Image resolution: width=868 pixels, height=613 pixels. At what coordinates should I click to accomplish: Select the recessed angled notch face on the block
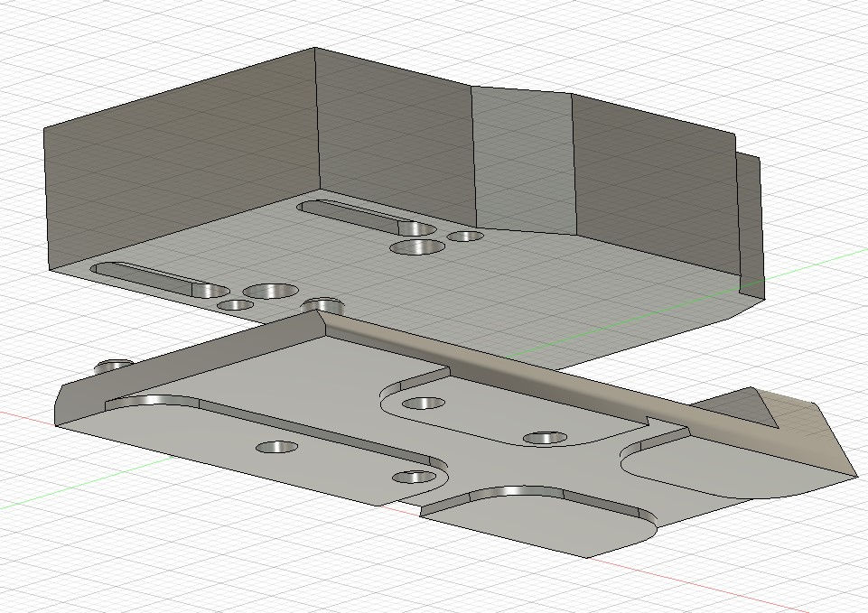[x=524, y=161]
